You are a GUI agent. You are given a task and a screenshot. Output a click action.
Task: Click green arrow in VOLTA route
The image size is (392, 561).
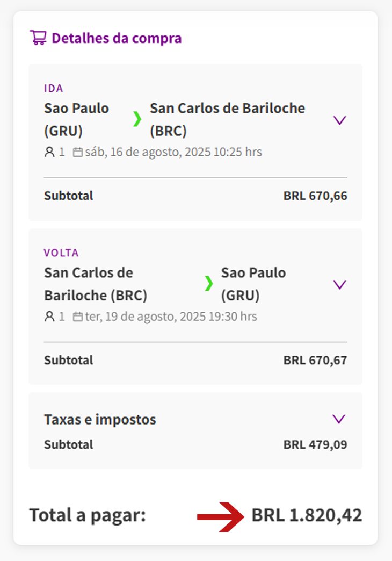[208, 283]
